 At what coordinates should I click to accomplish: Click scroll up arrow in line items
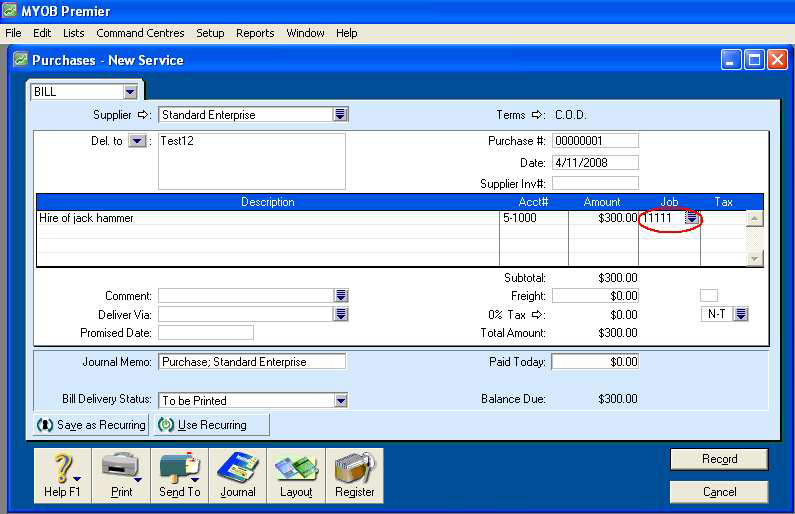point(754,218)
